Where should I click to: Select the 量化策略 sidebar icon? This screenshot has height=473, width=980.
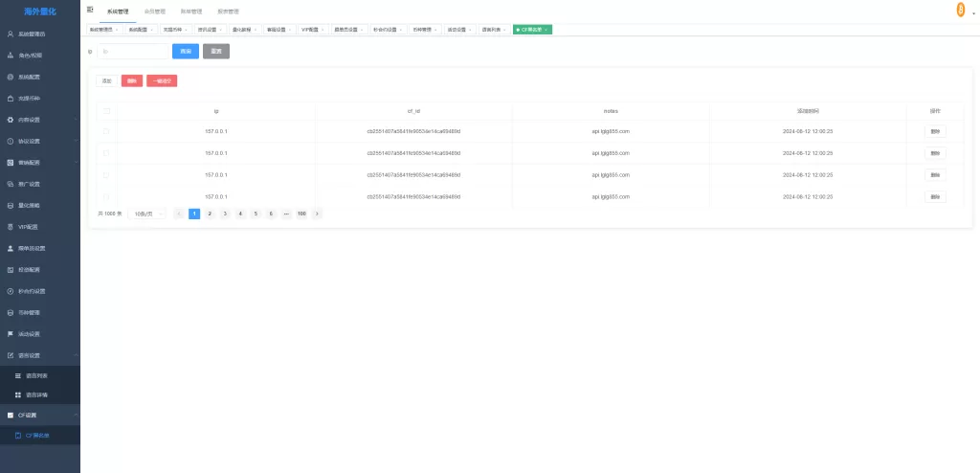[11, 205]
